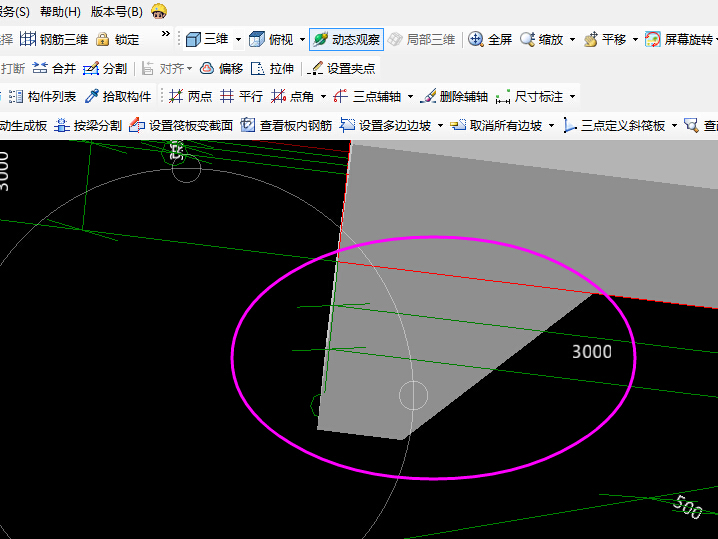Expand the toolbar overflow chevron
Image resolution: width=718 pixels, height=539 pixels.
pos(166,34)
